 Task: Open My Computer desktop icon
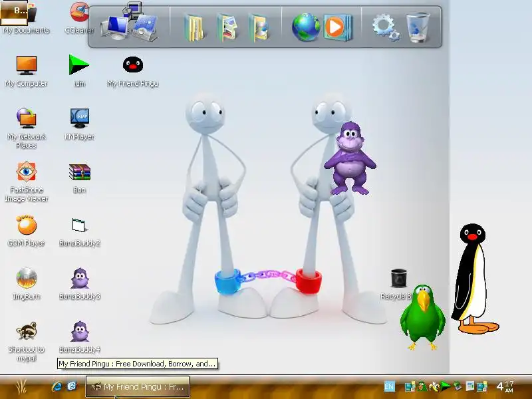[26, 71]
